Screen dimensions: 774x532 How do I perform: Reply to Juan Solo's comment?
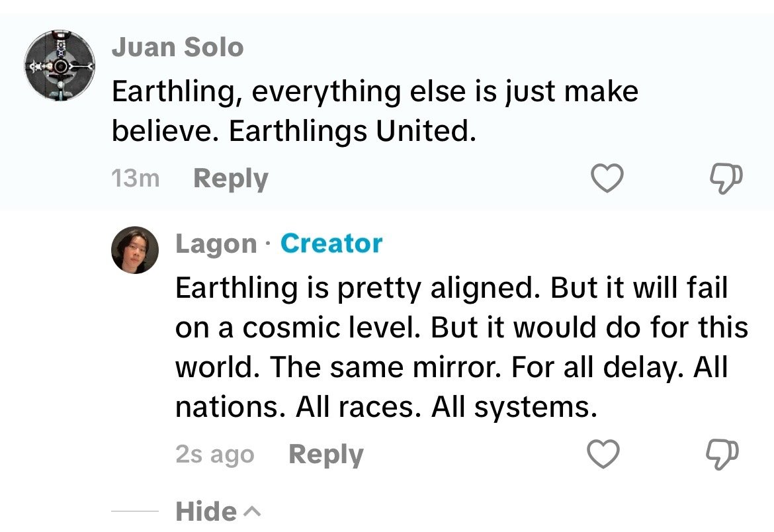coord(230,179)
